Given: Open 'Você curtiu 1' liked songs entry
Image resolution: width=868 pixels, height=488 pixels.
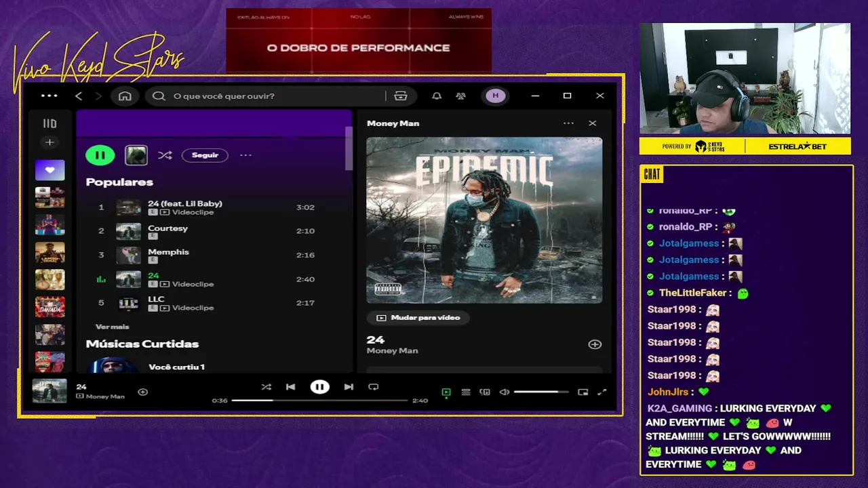Looking at the screenshot, I should point(176,367).
